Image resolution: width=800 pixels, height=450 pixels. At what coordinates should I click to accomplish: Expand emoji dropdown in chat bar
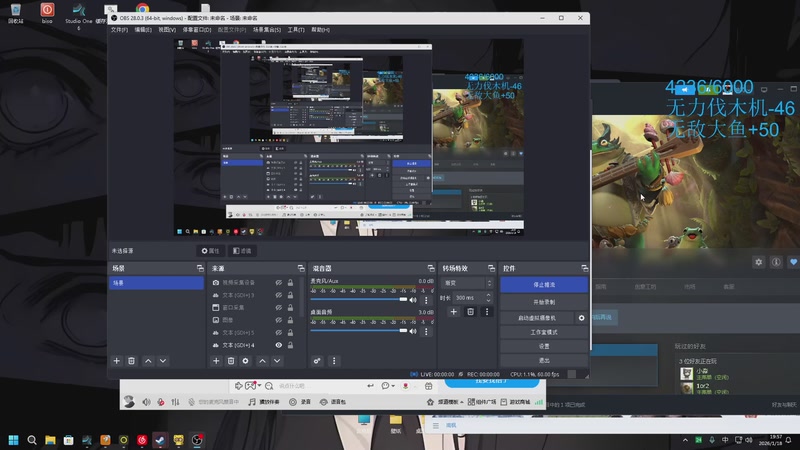pyautogui.click(x=393, y=386)
